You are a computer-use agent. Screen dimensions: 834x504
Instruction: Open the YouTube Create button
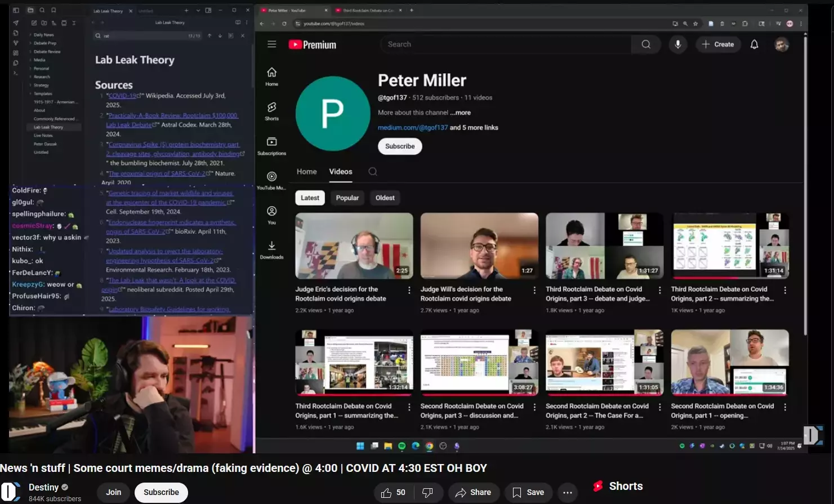coord(717,44)
